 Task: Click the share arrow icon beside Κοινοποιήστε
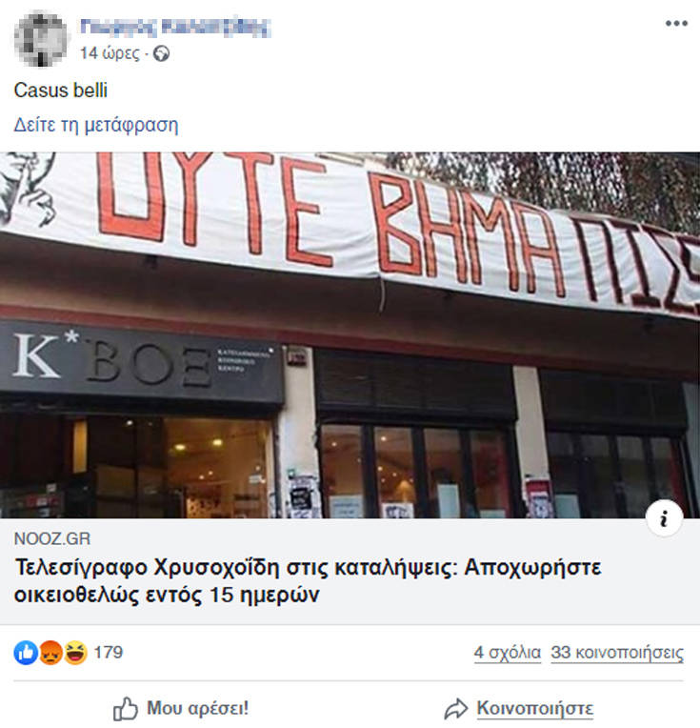456,709
